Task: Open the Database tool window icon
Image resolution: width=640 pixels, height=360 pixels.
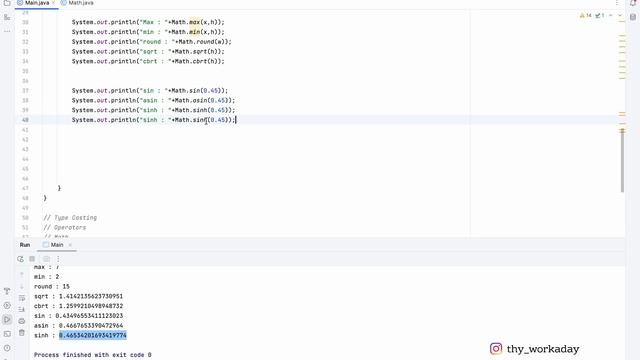Action: [x=633, y=17]
